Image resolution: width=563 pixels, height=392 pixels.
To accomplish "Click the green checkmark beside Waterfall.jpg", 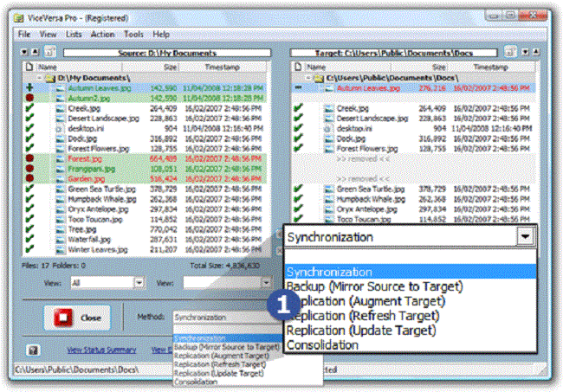I will [x=29, y=239].
